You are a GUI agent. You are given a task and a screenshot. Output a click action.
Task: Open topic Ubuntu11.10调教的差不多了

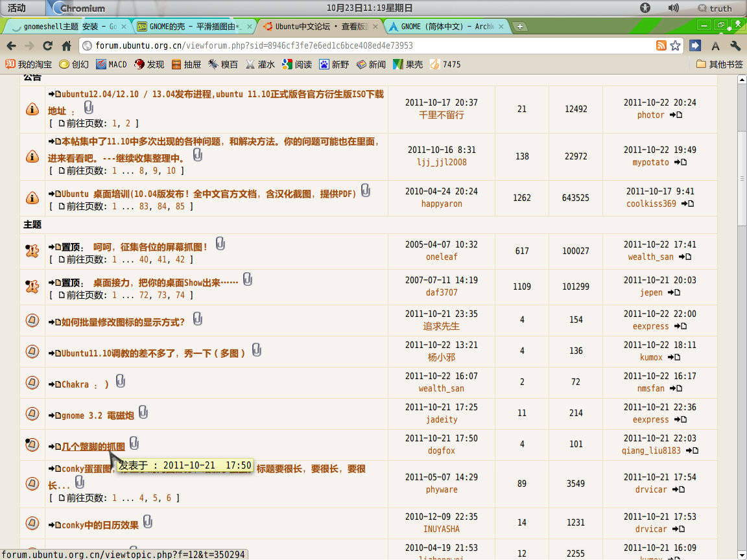154,353
